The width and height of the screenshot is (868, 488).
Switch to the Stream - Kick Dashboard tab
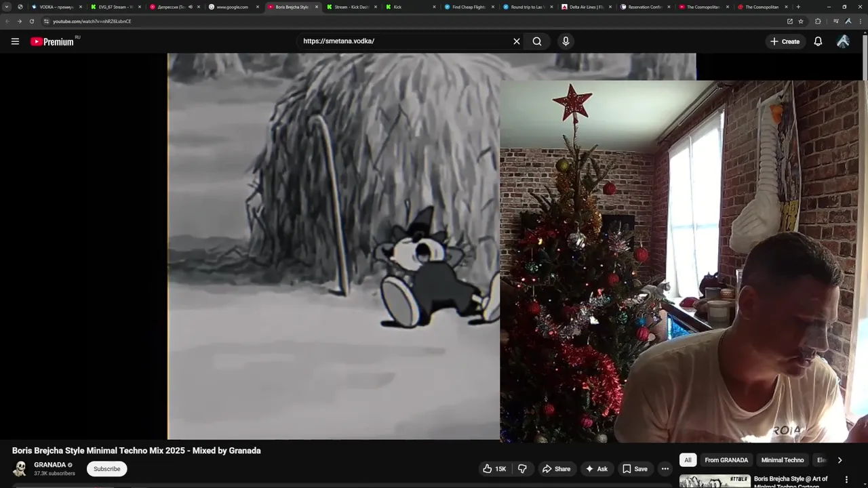(x=351, y=7)
